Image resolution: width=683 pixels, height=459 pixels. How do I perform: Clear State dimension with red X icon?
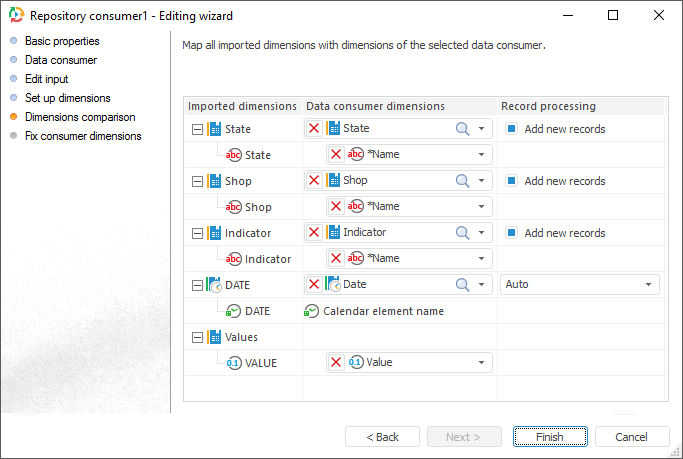[314, 129]
